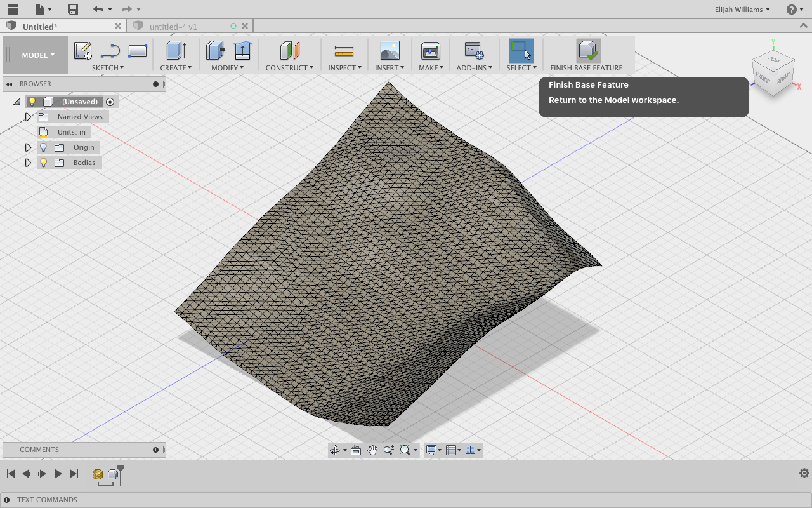Play the timeline history
The height and width of the screenshot is (508, 812).
click(58, 474)
